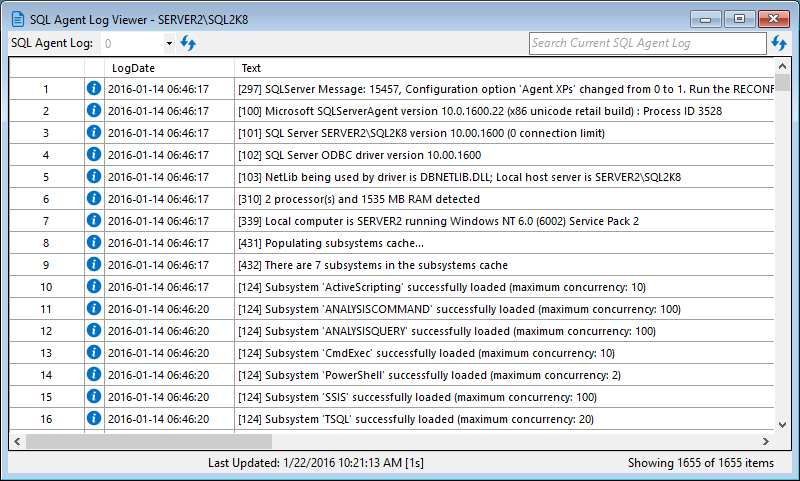
Task: Sort by the LogDate column header
Action: tap(169, 68)
